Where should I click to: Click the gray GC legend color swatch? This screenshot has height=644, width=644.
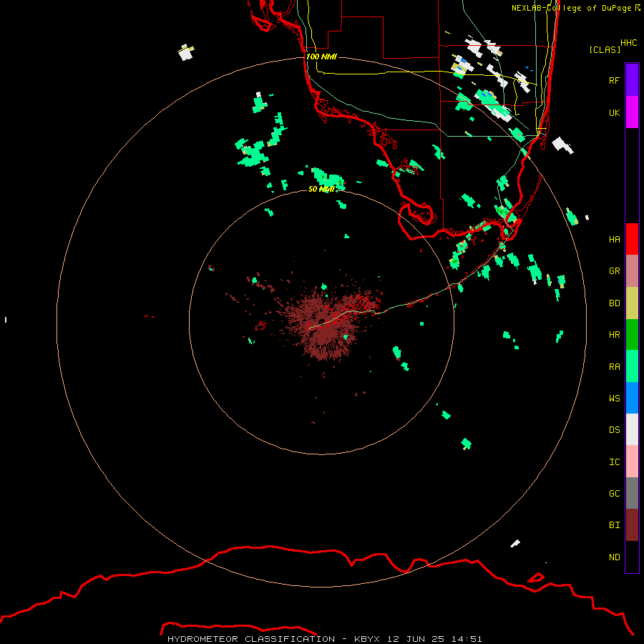[x=632, y=493]
